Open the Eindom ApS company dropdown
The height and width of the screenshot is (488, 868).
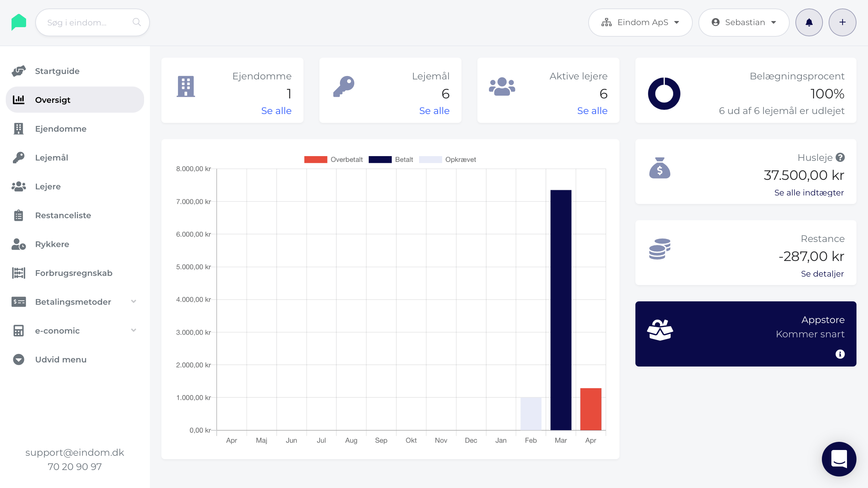[640, 22]
